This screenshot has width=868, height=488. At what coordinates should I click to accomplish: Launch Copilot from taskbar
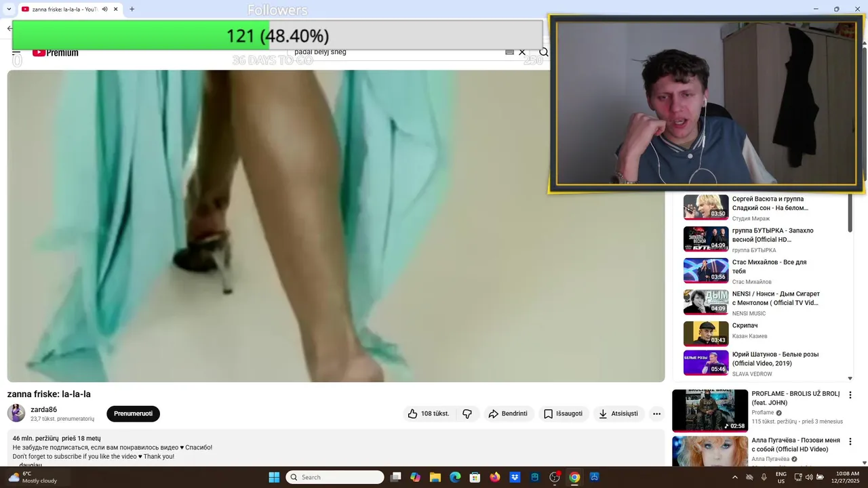pyautogui.click(x=416, y=477)
